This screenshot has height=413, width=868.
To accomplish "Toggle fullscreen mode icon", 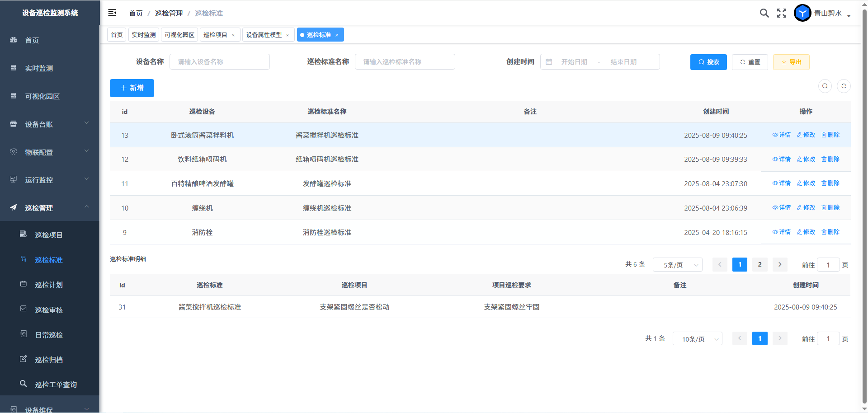I will click(781, 13).
